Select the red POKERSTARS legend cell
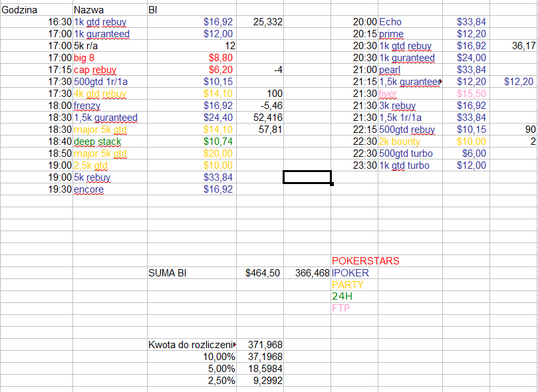Image resolution: width=538 pixels, height=392 pixels. pos(354,261)
